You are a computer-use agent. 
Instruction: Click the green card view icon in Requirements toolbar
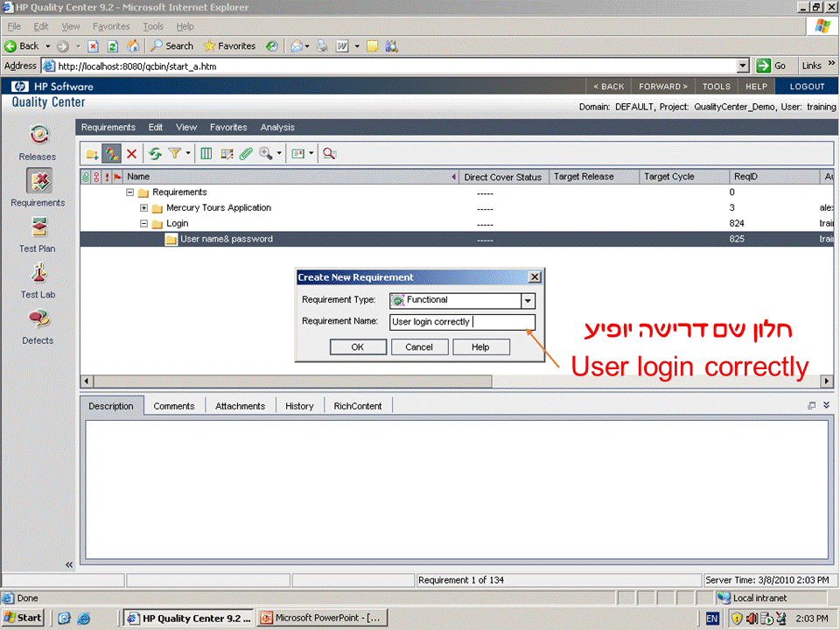(297, 154)
